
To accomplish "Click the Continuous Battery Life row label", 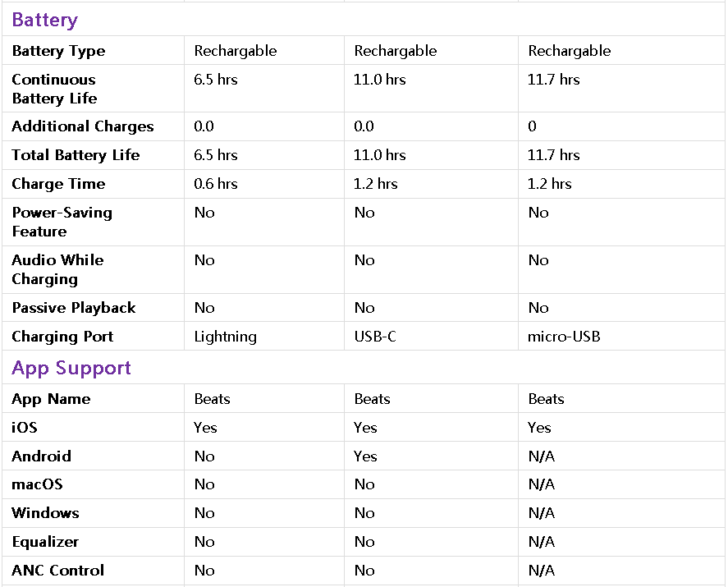I will [54, 89].
